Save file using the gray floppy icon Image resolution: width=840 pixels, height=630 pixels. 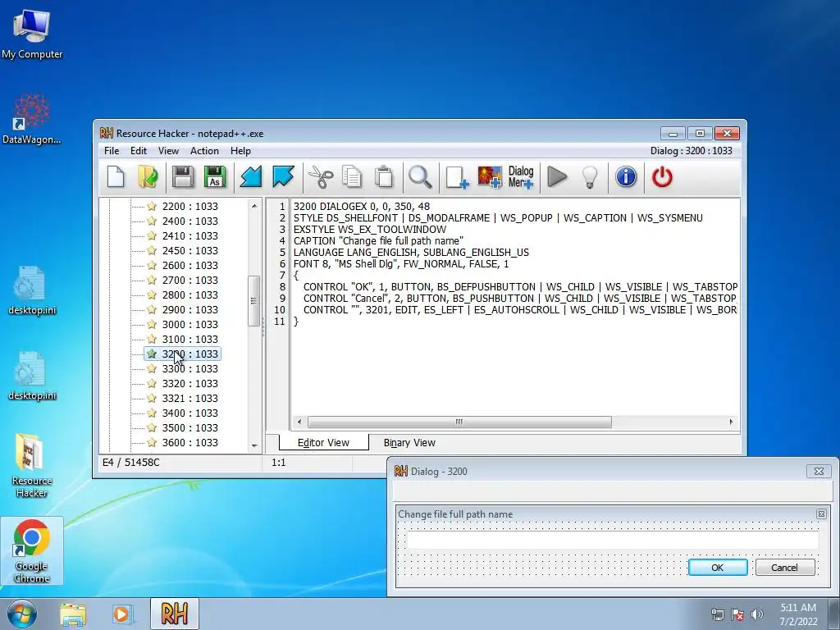183,177
